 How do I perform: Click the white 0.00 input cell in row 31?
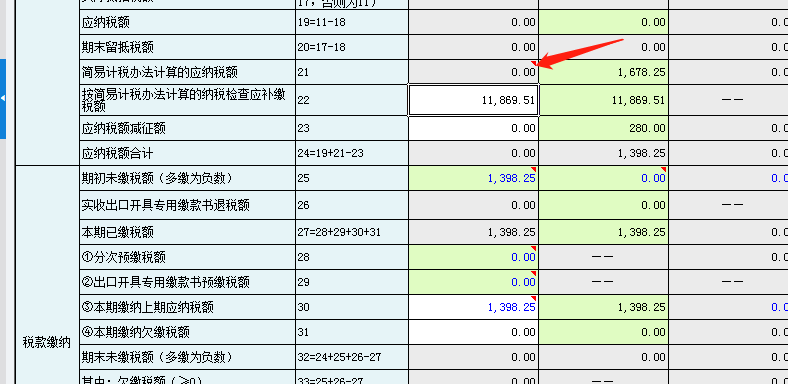point(473,332)
